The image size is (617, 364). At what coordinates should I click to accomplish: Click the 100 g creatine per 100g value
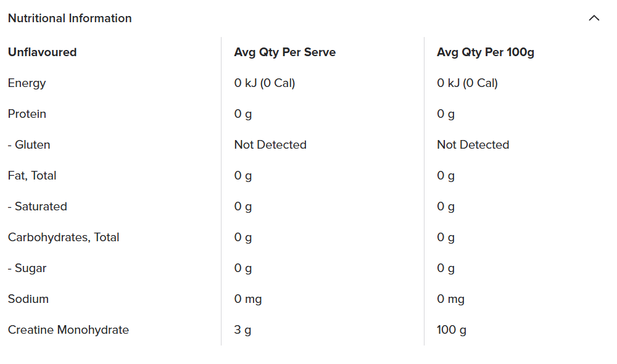(451, 330)
